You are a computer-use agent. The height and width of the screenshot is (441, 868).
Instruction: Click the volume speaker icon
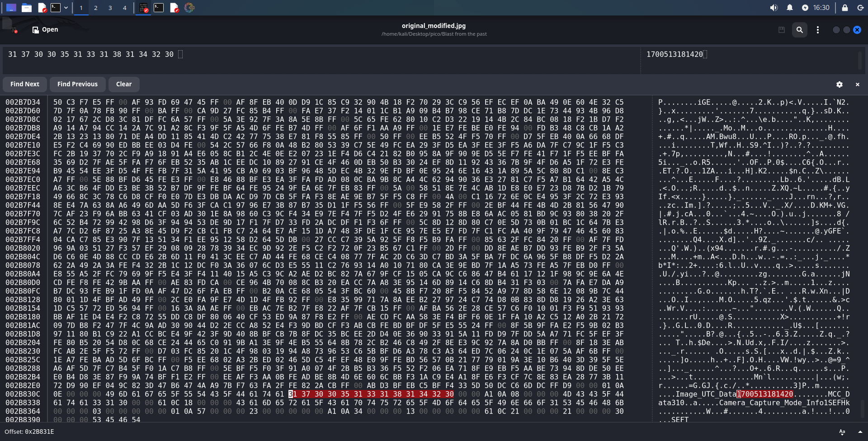tap(774, 8)
